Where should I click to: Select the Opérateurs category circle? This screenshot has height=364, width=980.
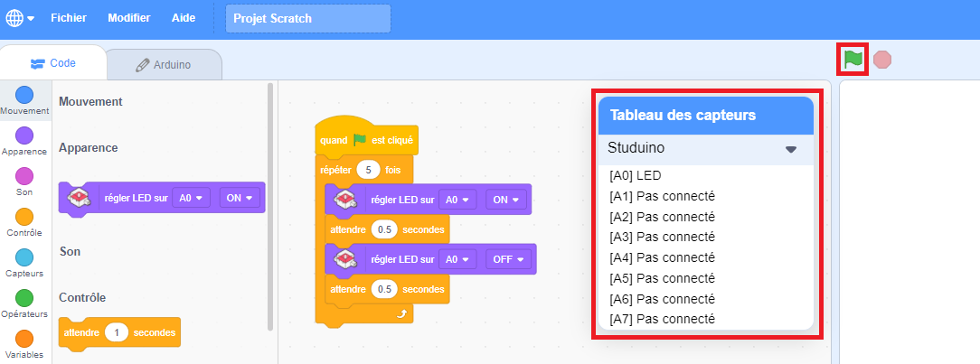(x=24, y=298)
